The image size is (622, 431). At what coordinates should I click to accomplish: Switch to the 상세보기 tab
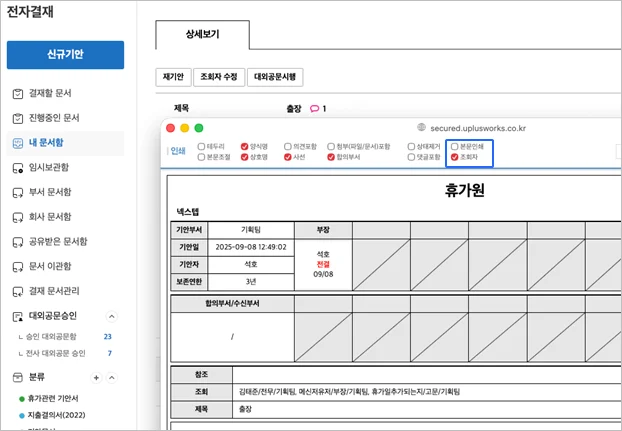coord(202,35)
